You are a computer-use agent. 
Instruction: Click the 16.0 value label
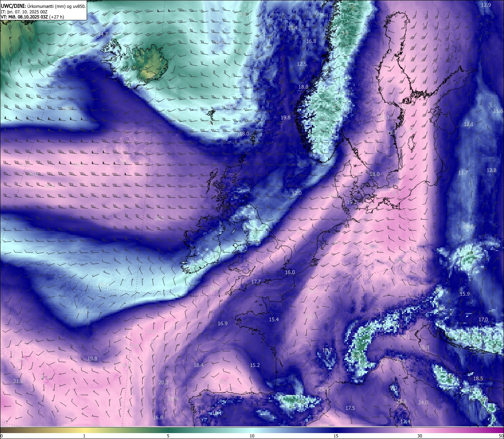[290, 272]
